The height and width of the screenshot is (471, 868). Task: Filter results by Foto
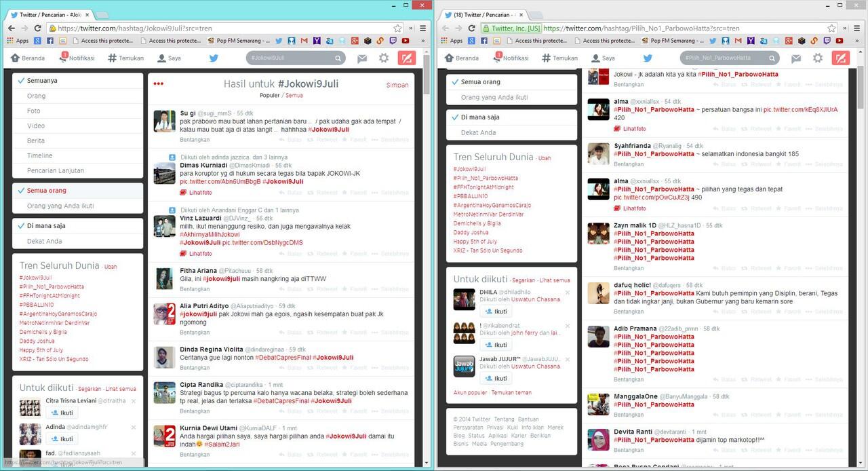coord(78,111)
